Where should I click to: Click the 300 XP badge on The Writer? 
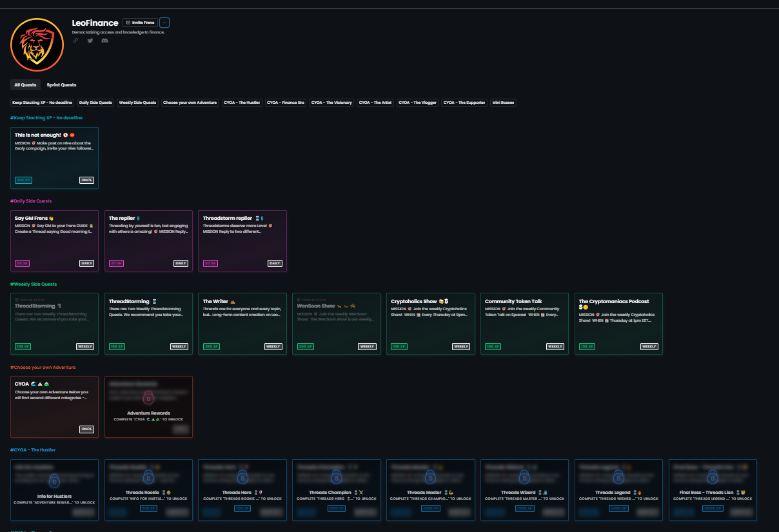(211, 346)
